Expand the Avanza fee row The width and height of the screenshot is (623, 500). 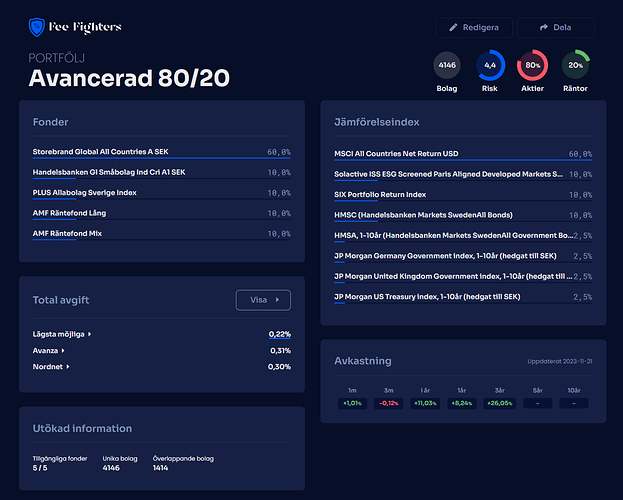(50, 350)
